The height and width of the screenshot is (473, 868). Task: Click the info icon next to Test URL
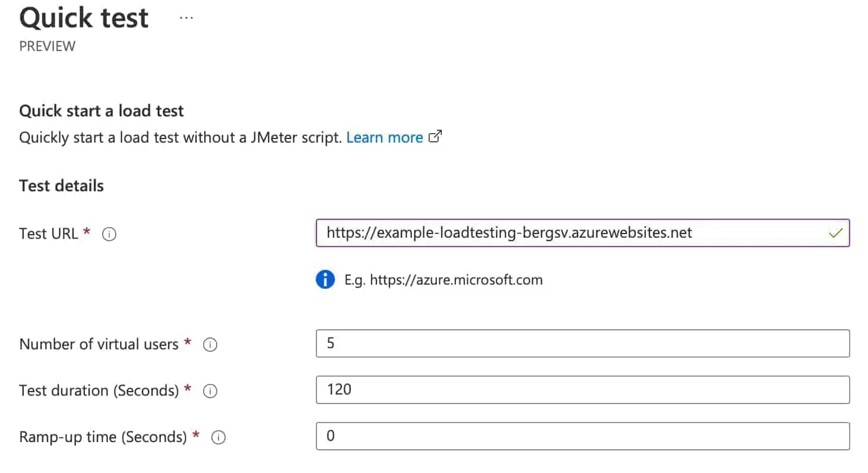tap(109, 234)
